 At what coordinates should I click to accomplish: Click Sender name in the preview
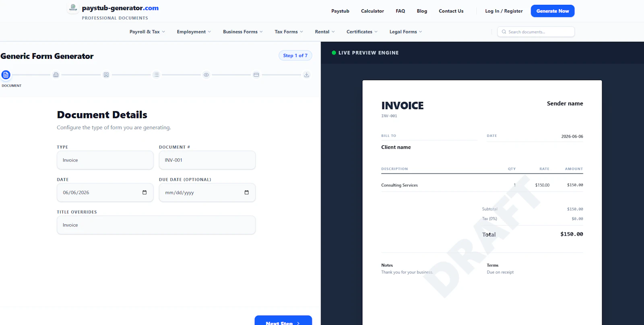click(x=565, y=104)
